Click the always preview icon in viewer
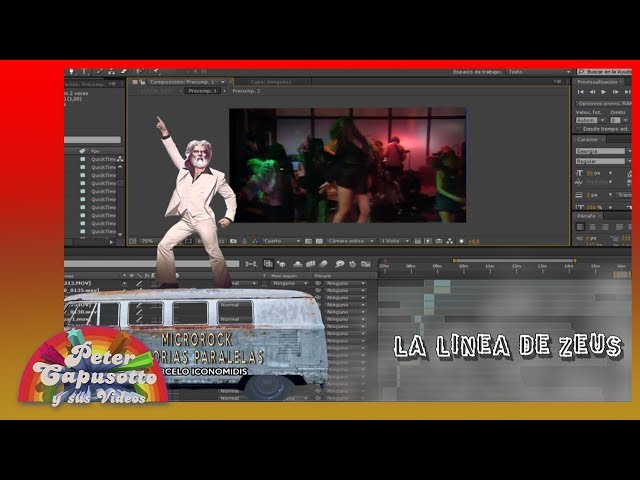This screenshot has height=480, width=640. coord(133,241)
